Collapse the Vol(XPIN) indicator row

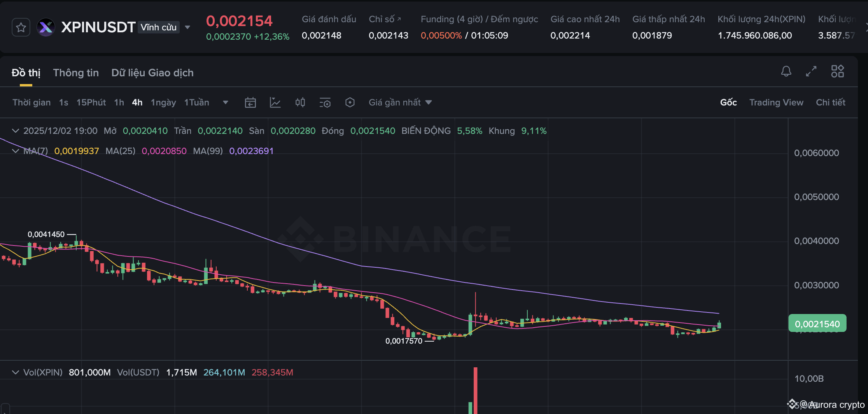click(16, 372)
